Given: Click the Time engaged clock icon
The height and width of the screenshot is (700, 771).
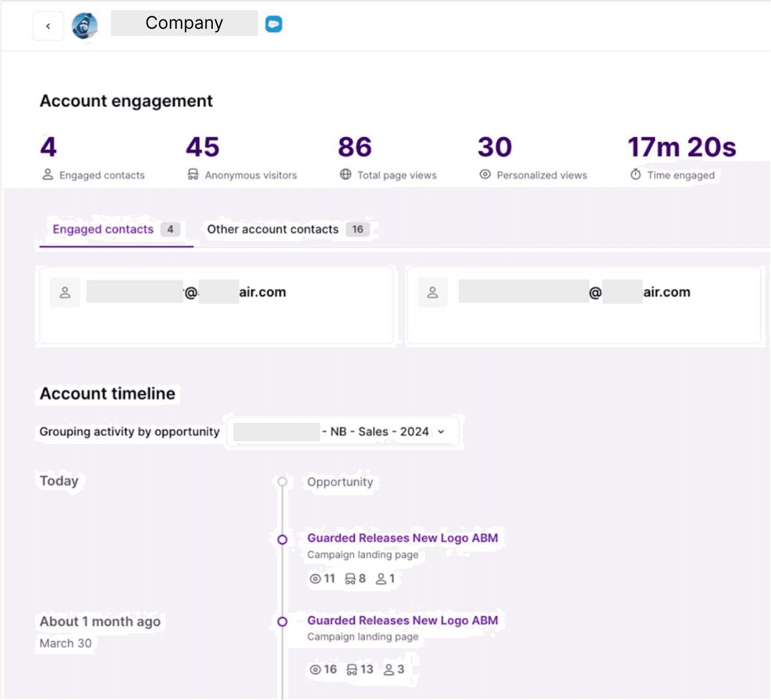Looking at the screenshot, I should click(635, 174).
